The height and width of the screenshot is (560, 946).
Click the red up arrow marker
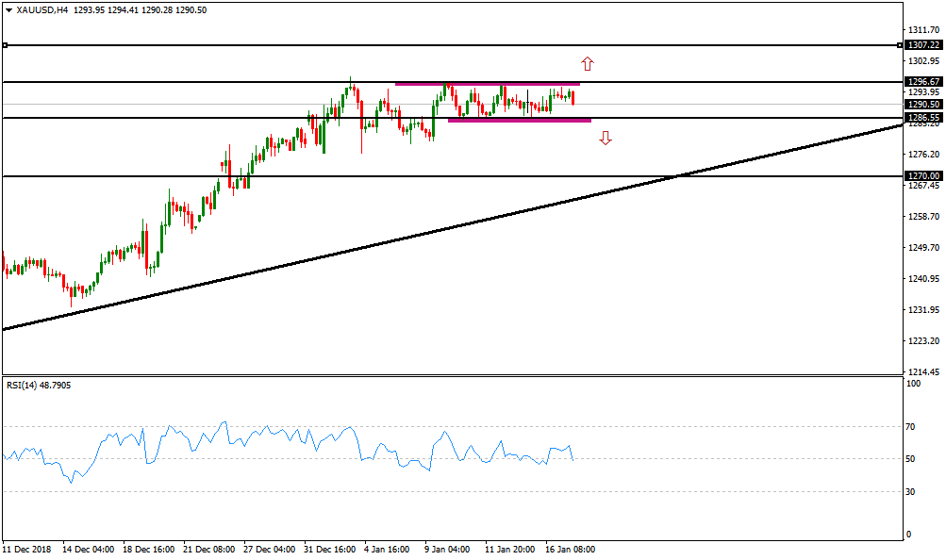(587, 64)
